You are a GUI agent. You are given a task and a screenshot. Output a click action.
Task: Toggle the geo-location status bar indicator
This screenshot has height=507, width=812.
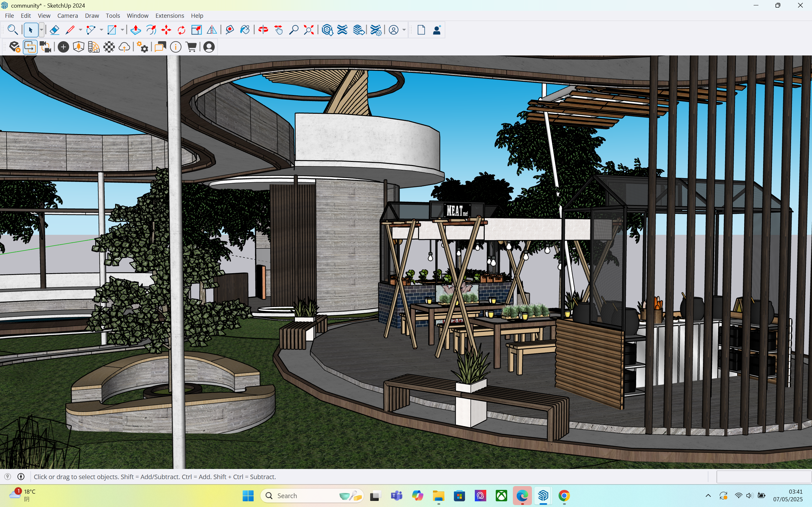point(8,477)
